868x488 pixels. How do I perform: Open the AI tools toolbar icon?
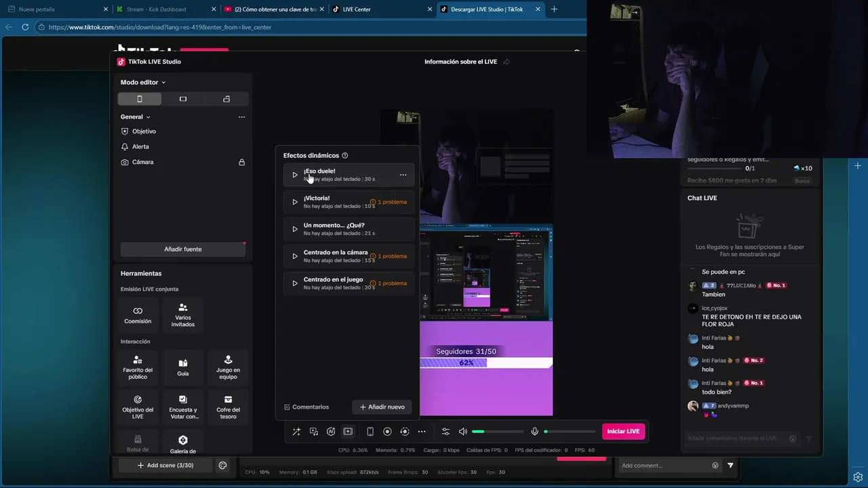331,432
